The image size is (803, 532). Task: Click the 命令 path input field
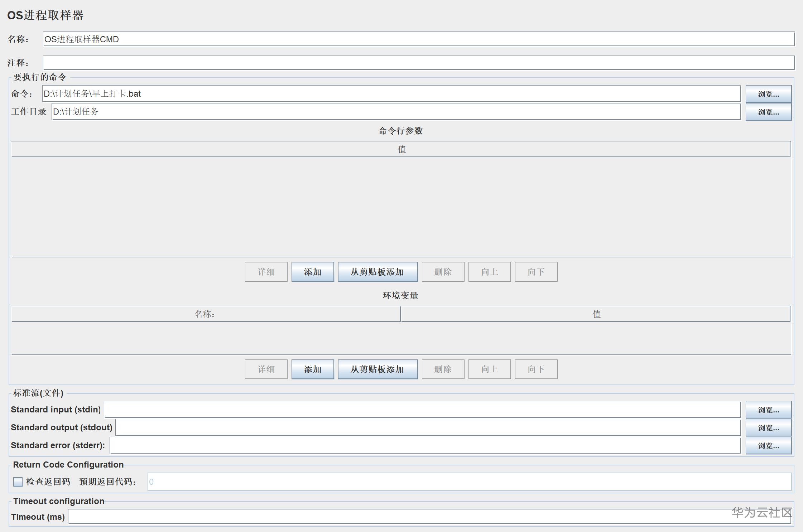tap(391, 94)
